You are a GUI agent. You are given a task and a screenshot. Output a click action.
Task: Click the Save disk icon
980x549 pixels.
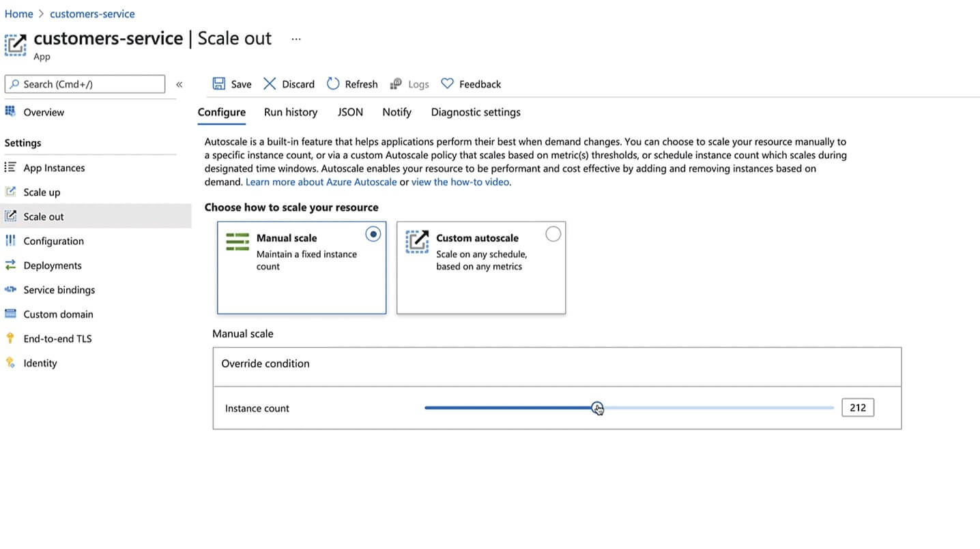tap(218, 84)
